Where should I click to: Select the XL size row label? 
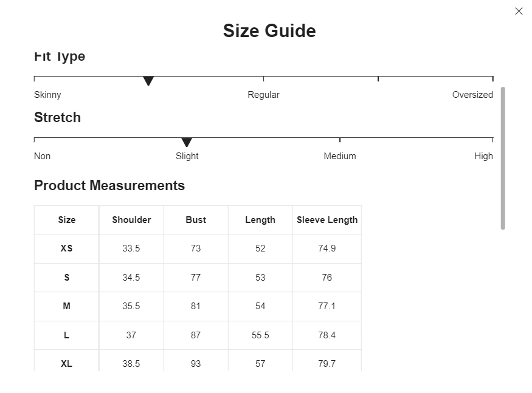[66, 363]
